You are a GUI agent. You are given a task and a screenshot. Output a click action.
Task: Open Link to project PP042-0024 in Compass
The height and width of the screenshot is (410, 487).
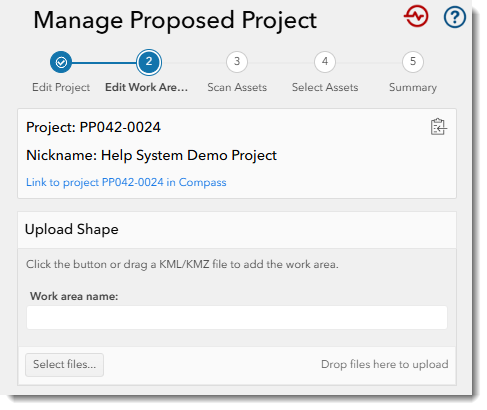pyautogui.click(x=126, y=182)
